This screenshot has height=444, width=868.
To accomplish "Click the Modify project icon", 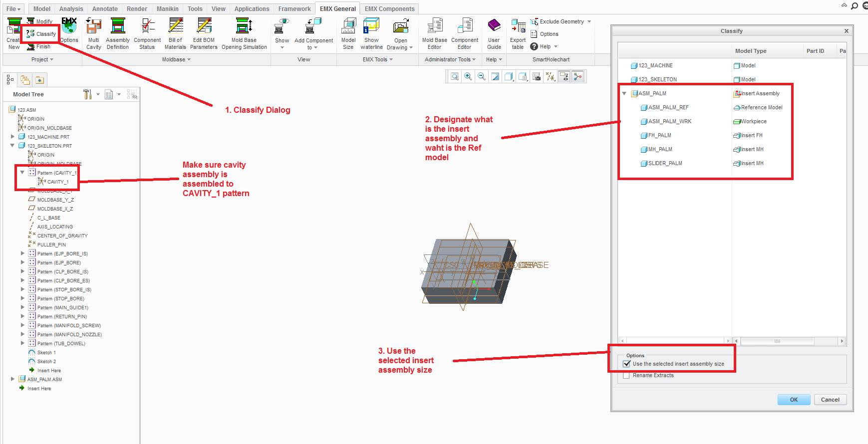I will coord(39,21).
